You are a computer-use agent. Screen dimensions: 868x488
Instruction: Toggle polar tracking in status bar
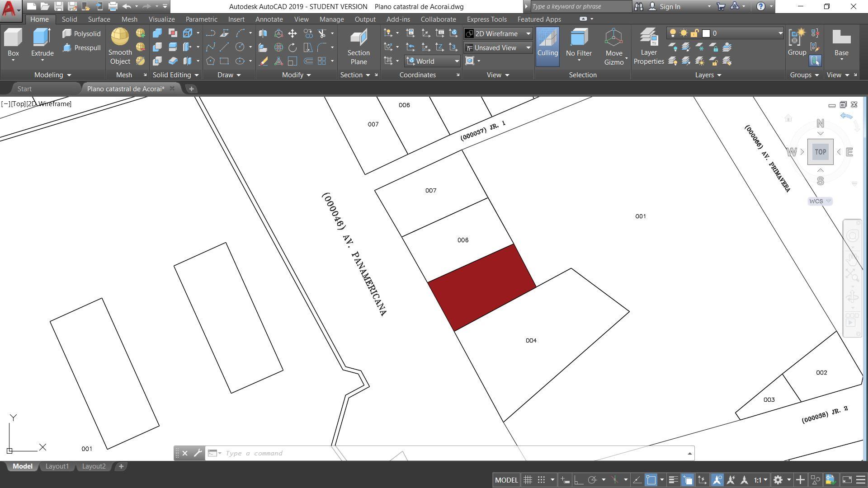click(592, 480)
